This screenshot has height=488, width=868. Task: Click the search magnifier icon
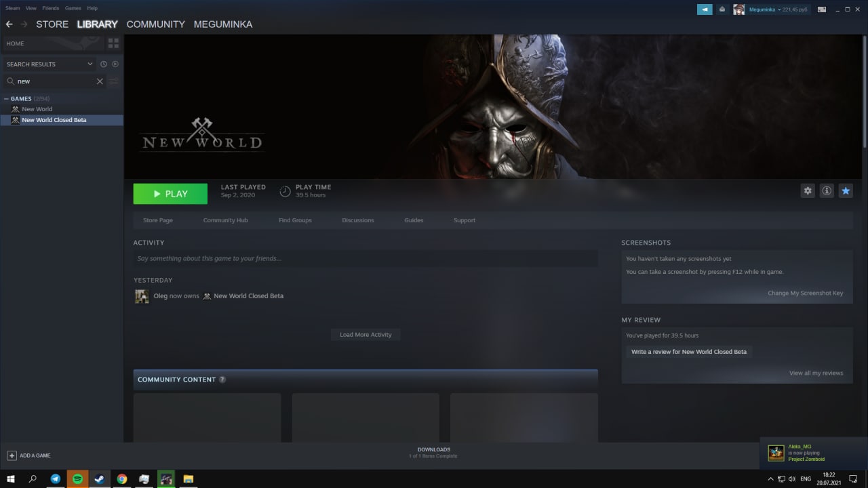point(10,81)
